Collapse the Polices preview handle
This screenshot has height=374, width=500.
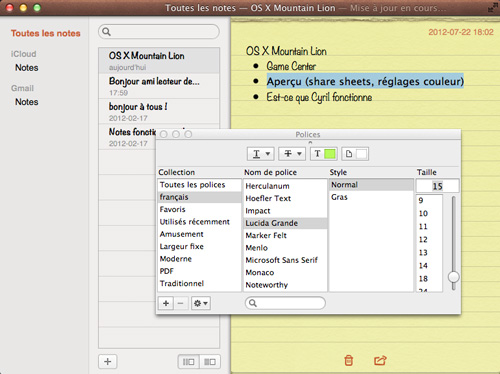click(x=310, y=142)
